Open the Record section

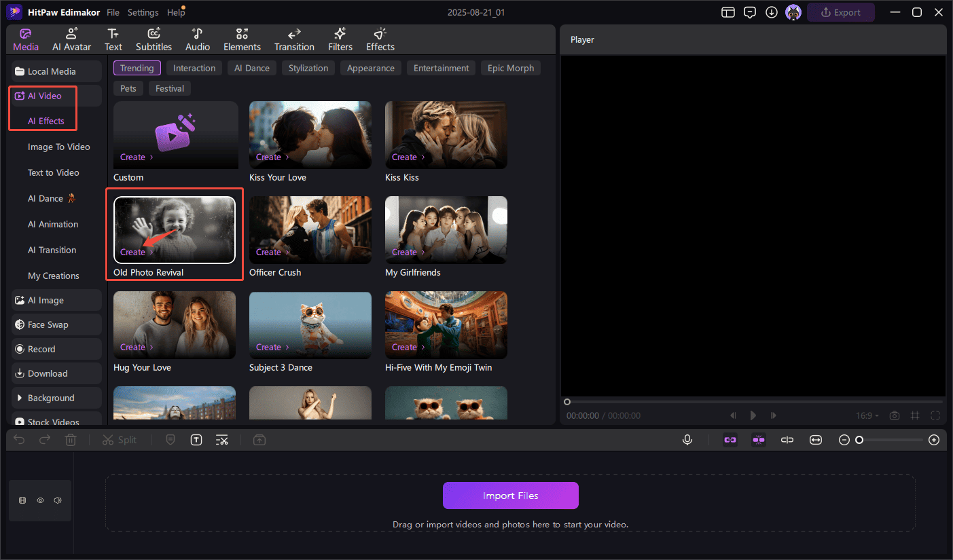coord(56,349)
